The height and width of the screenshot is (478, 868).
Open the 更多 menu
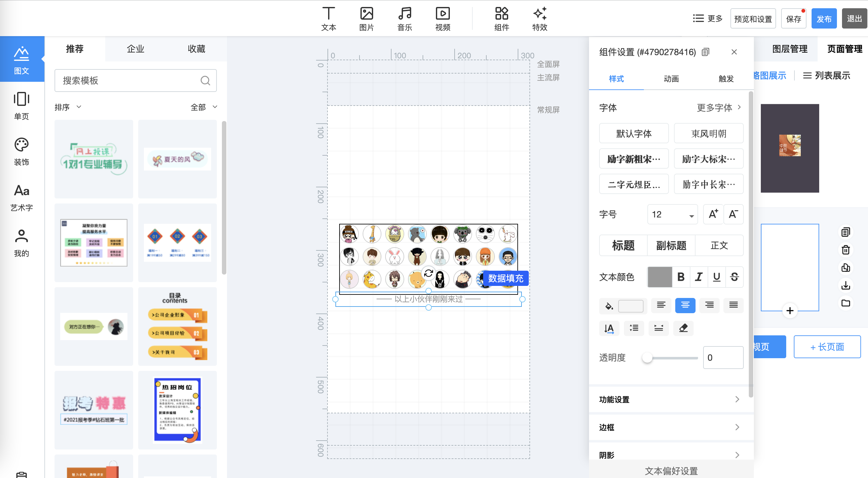[x=708, y=18]
